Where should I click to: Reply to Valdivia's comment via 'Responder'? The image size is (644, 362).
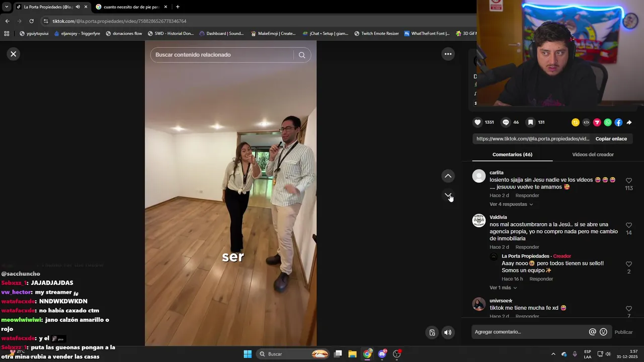pyautogui.click(x=527, y=247)
